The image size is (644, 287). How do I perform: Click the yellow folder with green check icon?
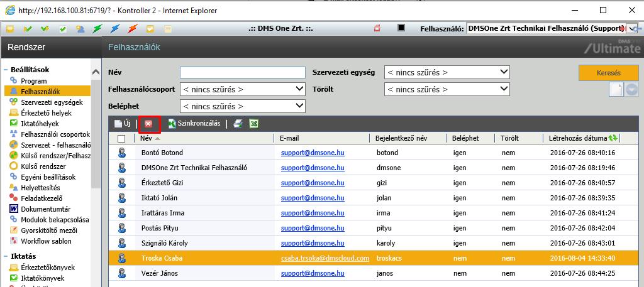tap(28, 29)
